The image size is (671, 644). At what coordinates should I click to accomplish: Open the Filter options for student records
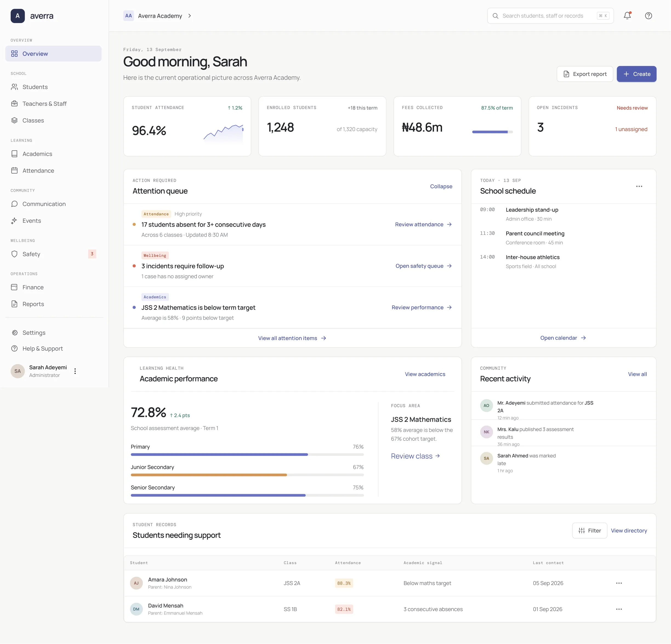click(590, 531)
